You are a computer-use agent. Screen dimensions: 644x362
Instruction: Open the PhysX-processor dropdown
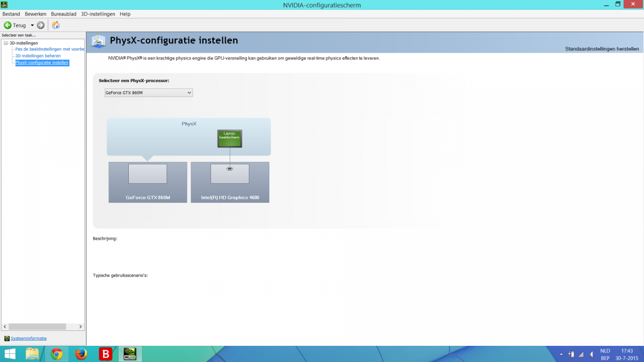pyautogui.click(x=148, y=93)
